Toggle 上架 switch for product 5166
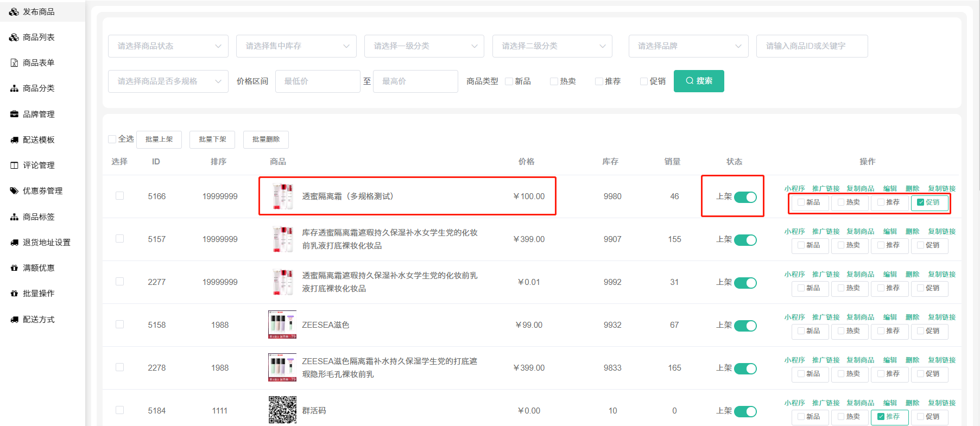The width and height of the screenshot is (980, 426). tap(745, 197)
